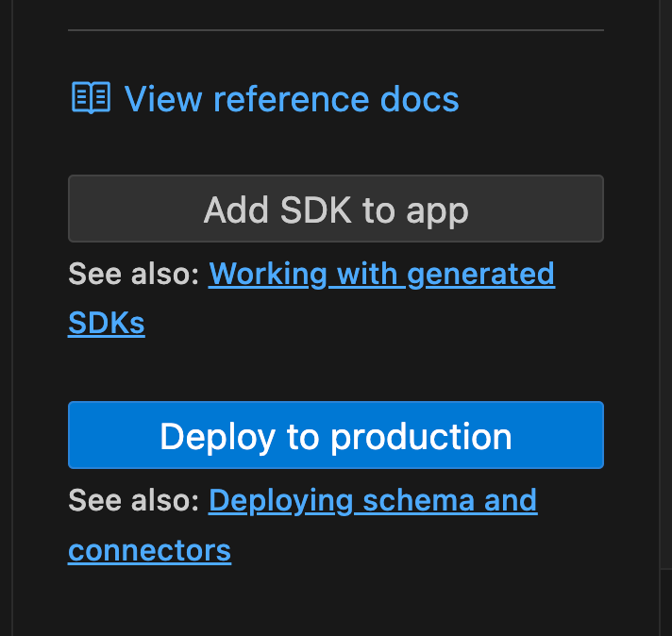
Task: Open the View reference docs link
Action: 291,99
